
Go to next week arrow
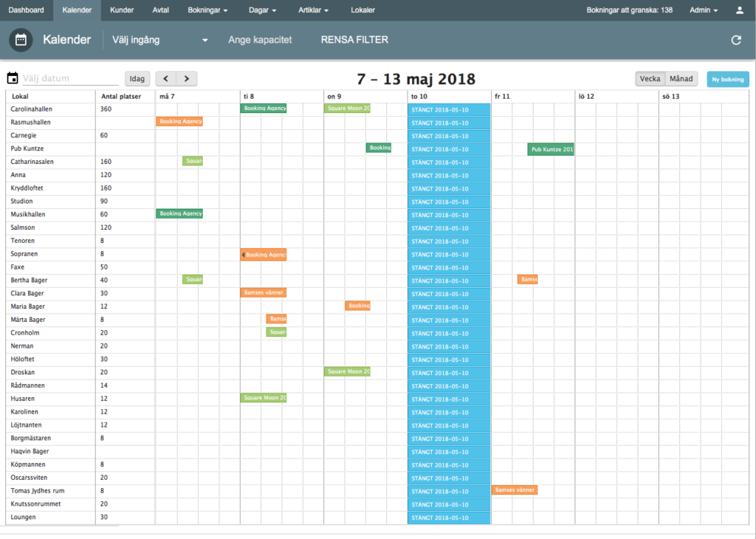(187, 78)
